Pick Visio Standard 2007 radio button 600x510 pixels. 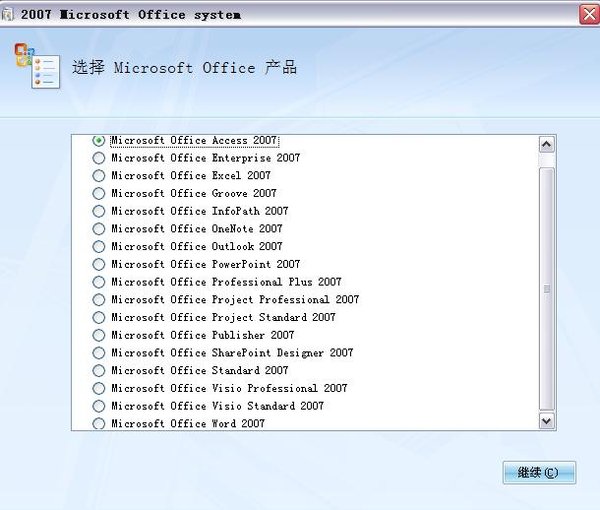click(x=98, y=406)
